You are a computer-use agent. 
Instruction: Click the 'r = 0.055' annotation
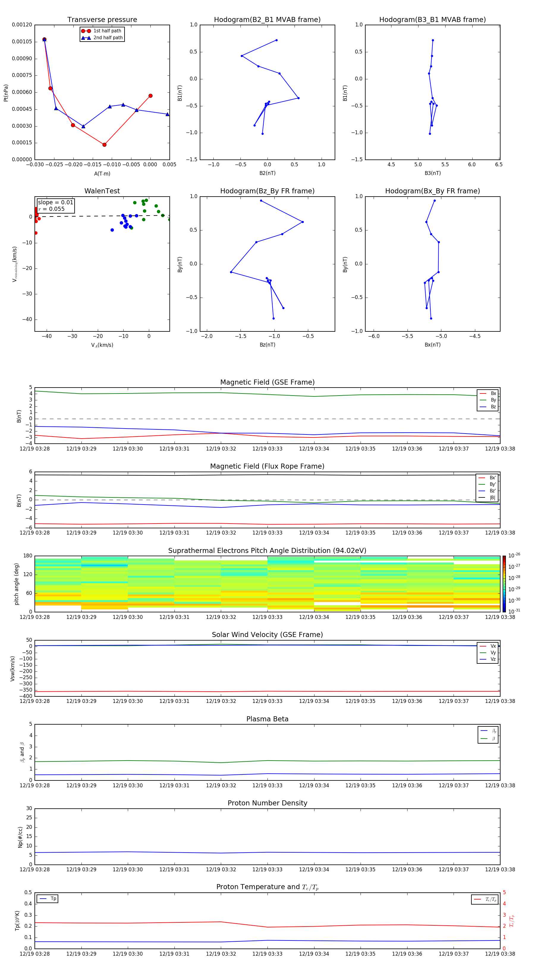tap(51, 209)
